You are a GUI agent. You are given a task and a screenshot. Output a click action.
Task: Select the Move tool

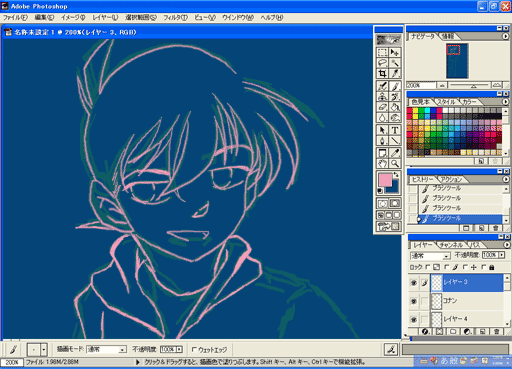click(x=395, y=53)
